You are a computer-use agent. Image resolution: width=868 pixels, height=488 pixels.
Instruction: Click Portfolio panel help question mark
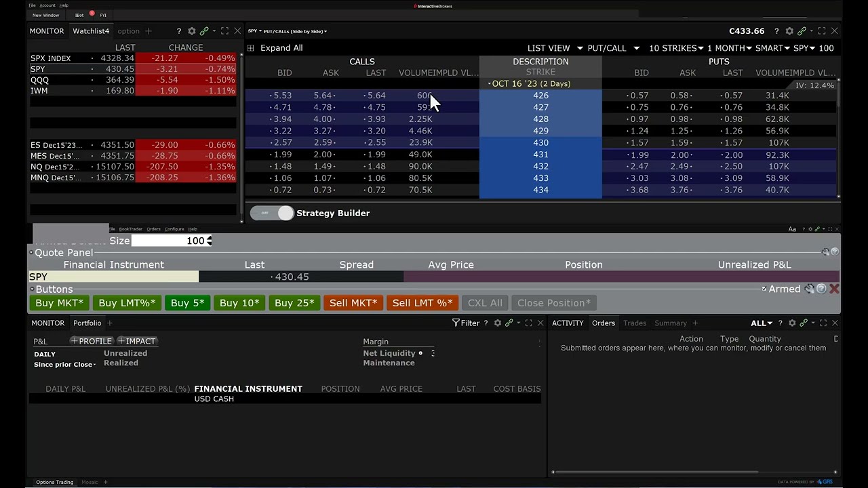[x=486, y=323]
